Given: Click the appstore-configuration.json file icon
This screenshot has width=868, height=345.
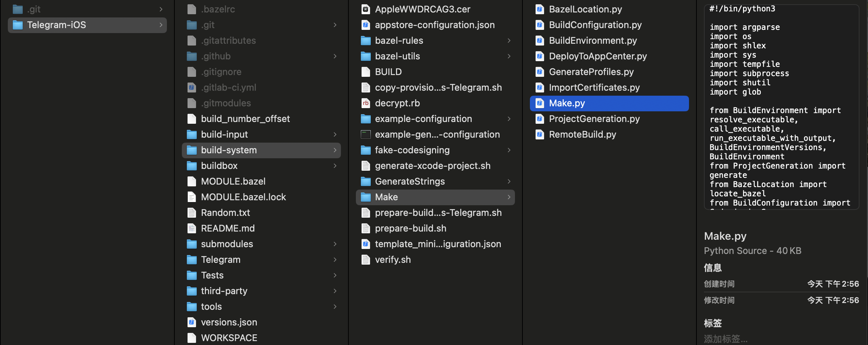Looking at the screenshot, I should 366,25.
